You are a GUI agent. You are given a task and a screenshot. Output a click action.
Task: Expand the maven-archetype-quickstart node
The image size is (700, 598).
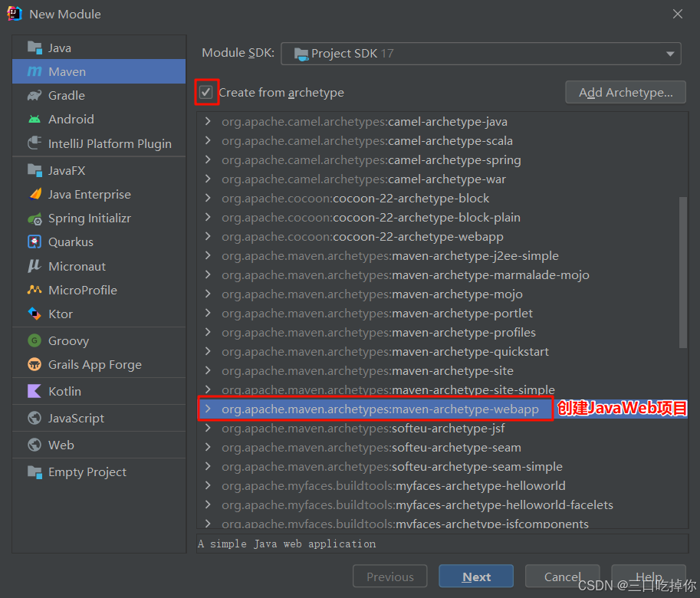click(208, 351)
